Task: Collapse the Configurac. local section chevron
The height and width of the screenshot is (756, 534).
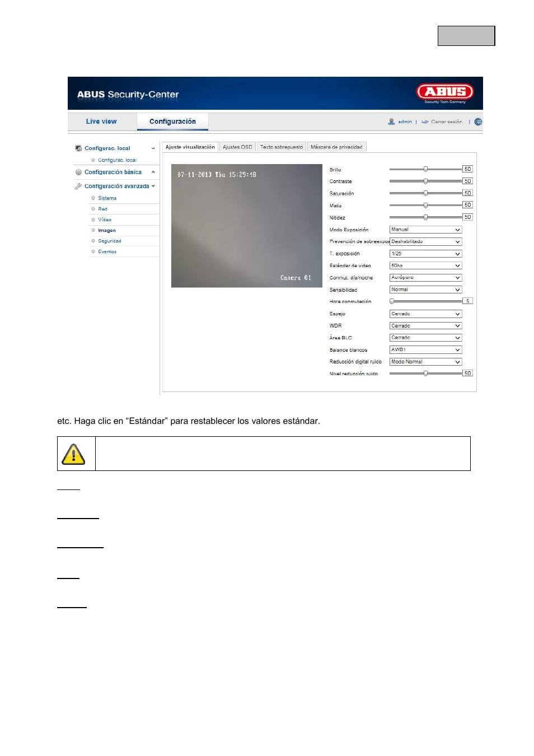Action: pos(153,148)
